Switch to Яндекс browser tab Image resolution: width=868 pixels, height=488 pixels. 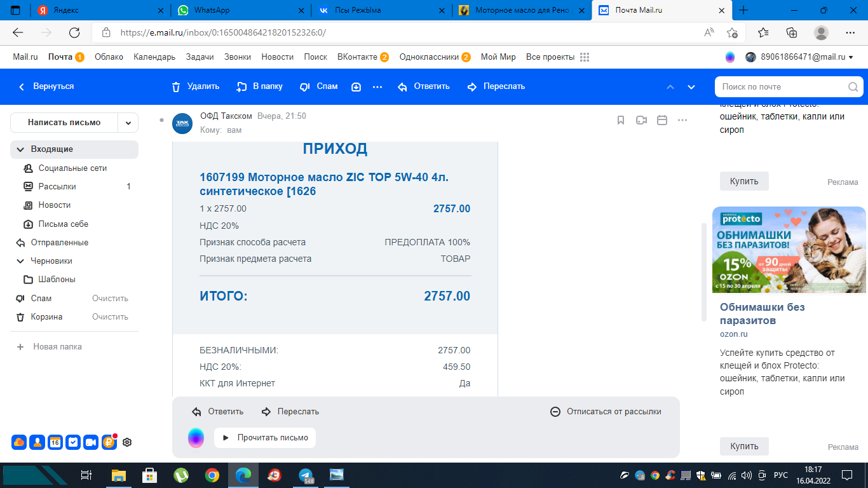pos(101,10)
